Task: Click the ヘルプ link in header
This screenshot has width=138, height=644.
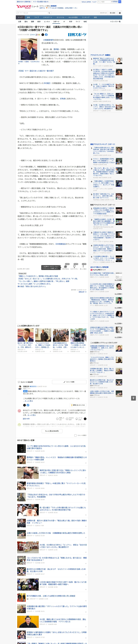Action: tap(94, 2)
